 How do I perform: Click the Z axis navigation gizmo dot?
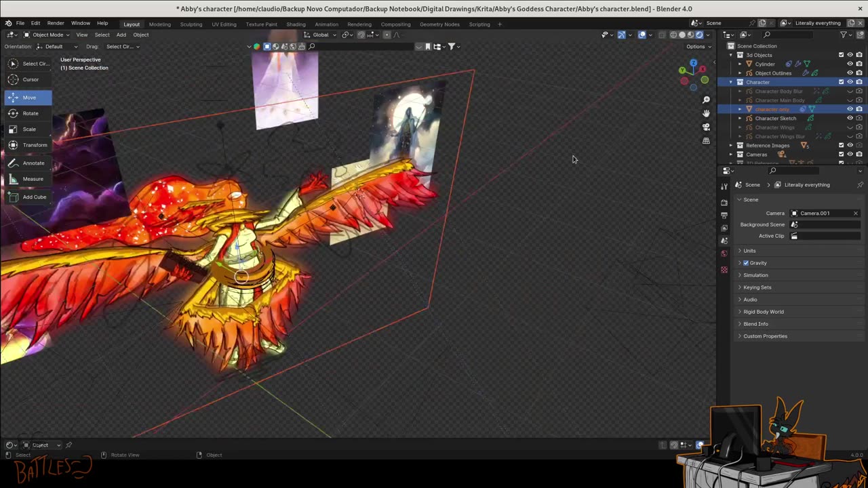(693, 64)
